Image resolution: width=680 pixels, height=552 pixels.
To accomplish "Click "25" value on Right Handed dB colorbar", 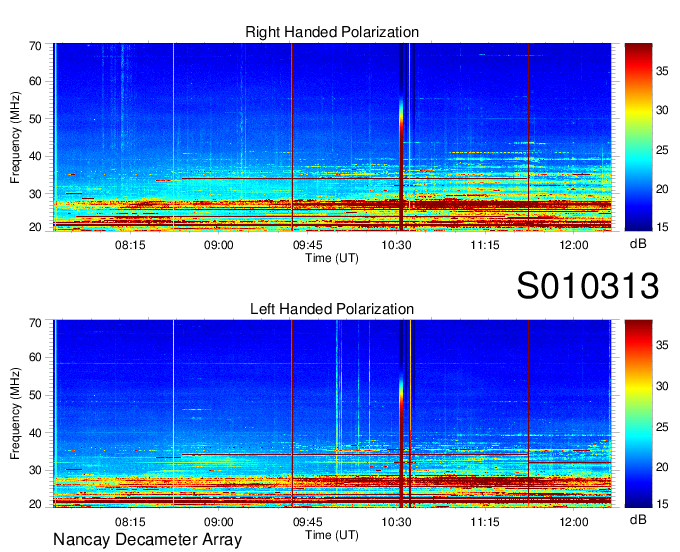I will pos(662,150).
